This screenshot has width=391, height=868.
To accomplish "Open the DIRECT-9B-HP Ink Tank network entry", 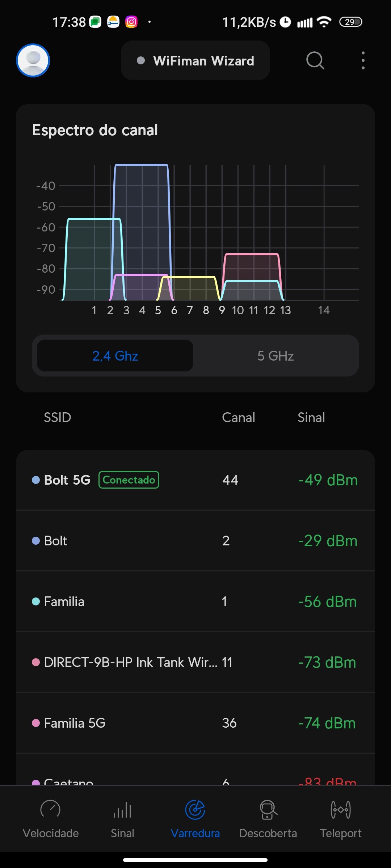I will tap(195, 662).
